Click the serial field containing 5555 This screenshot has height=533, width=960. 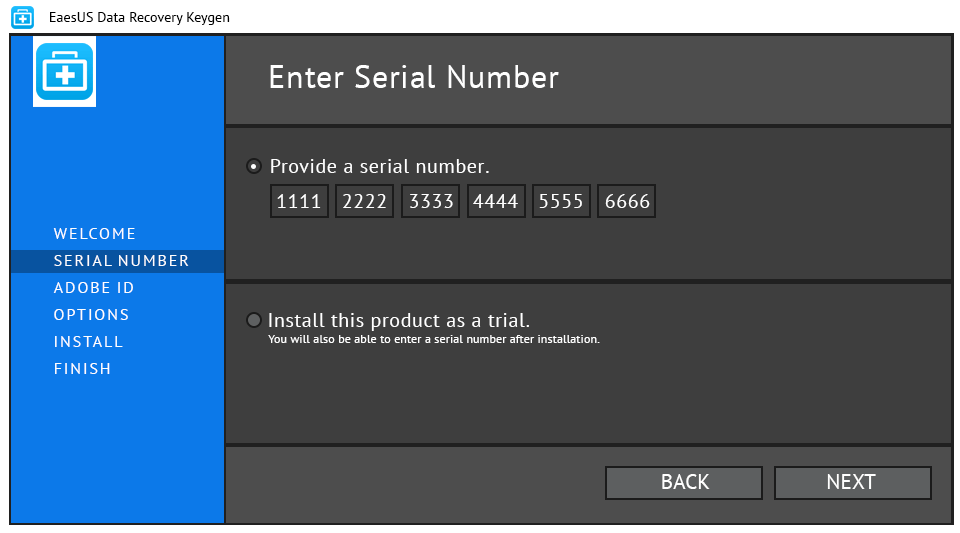(561, 201)
